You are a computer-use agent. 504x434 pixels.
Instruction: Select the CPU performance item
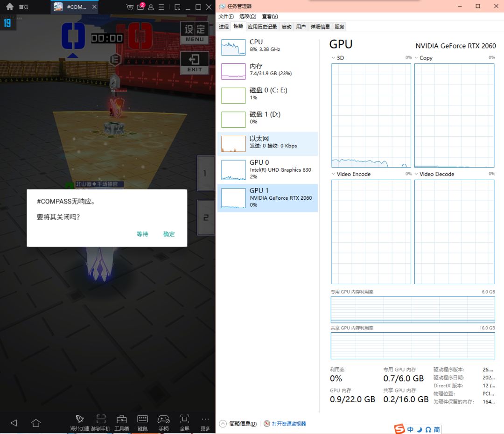268,47
